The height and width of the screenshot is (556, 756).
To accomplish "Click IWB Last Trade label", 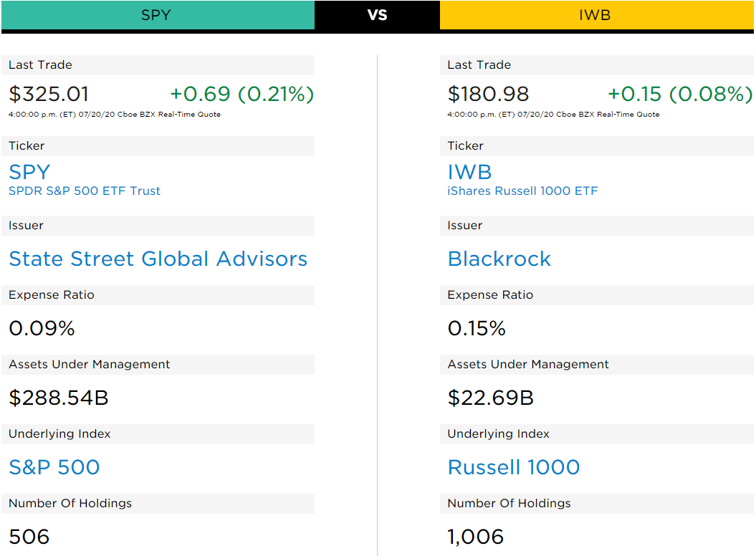I will 479,64.
